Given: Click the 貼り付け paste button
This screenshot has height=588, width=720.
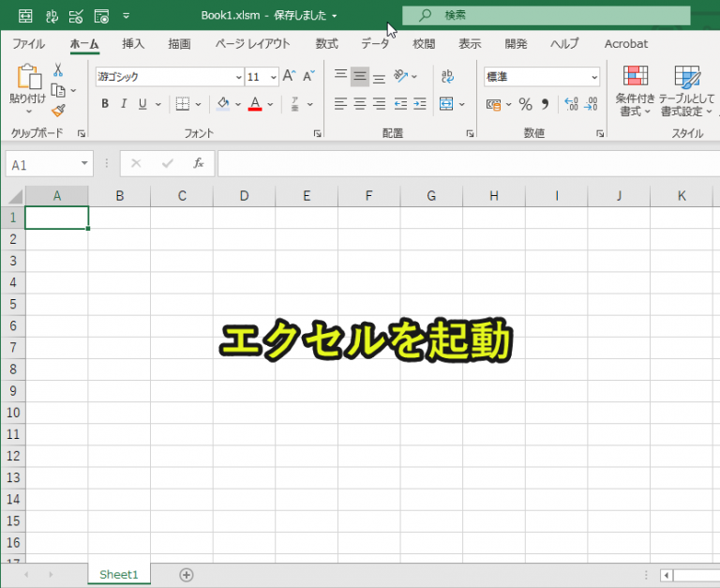Looking at the screenshot, I should (x=28, y=89).
